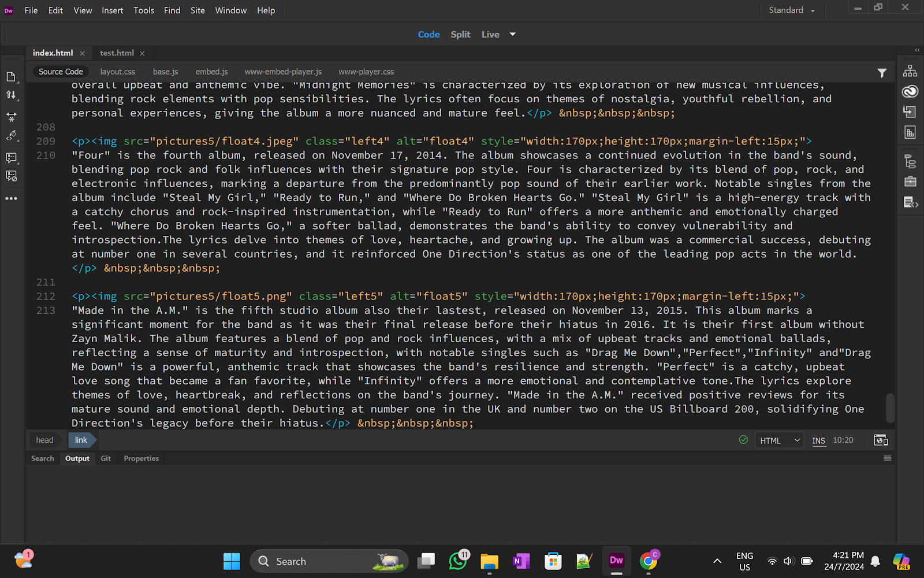Expand the Live view options arrow

pos(512,35)
